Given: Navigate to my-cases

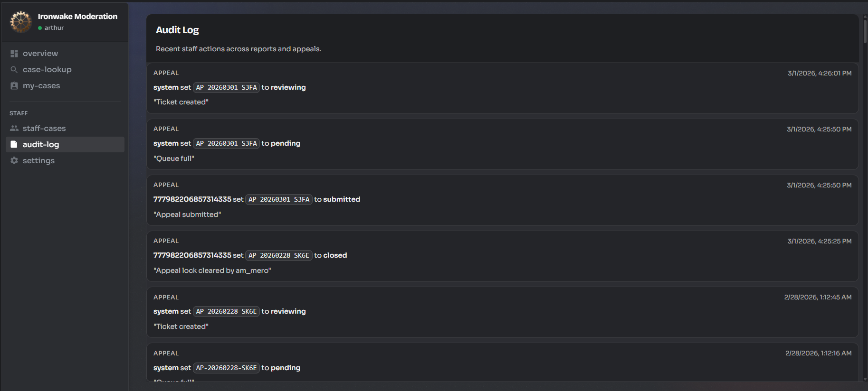Looking at the screenshot, I should (x=41, y=86).
